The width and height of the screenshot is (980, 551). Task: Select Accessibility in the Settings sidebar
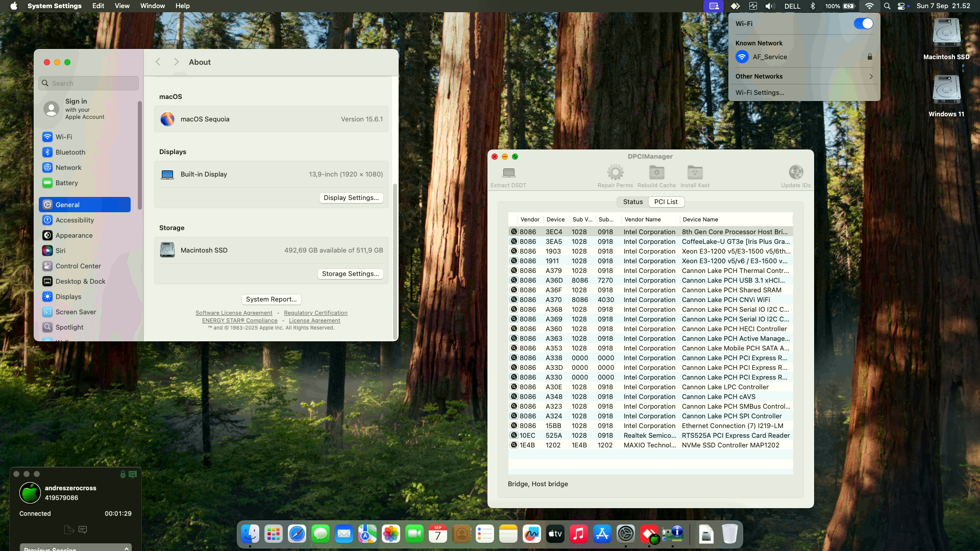pyautogui.click(x=85, y=220)
